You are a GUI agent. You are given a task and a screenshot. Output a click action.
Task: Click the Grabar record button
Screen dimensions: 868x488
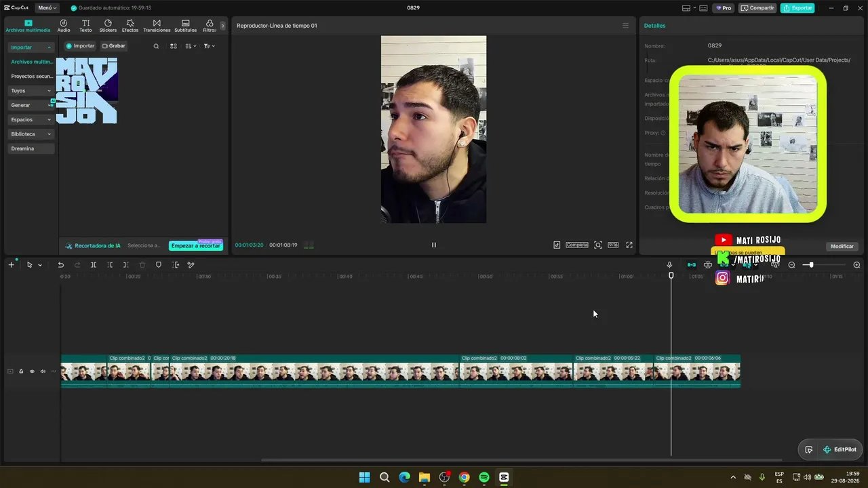point(114,46)
